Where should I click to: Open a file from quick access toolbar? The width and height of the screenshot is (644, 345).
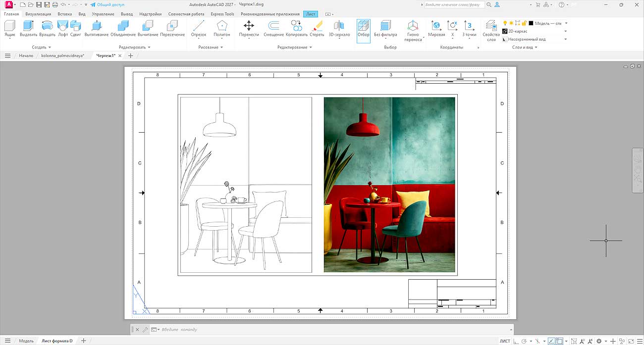point(31,4)
